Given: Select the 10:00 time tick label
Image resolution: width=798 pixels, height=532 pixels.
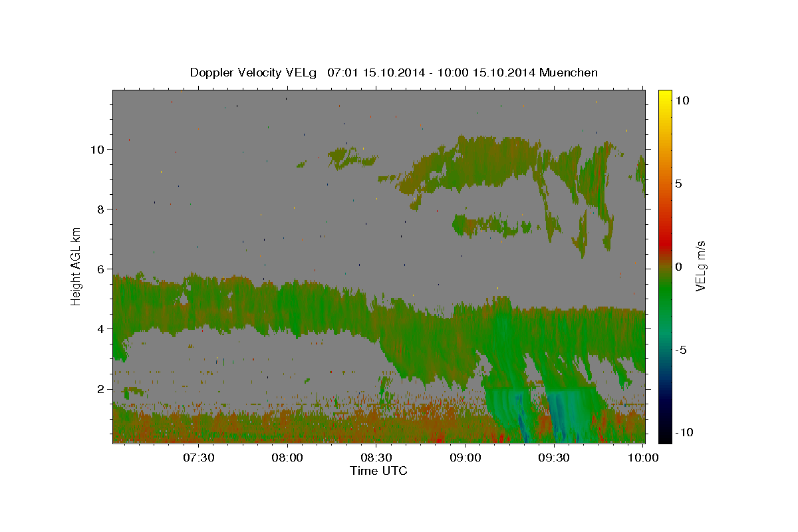Looking at the screenshot, I should 643,458.
